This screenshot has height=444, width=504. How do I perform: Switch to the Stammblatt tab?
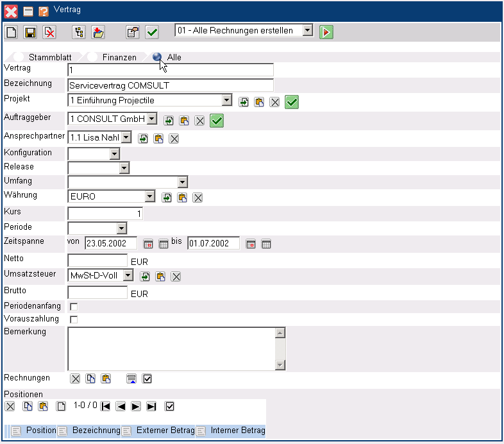coord(47,57)
